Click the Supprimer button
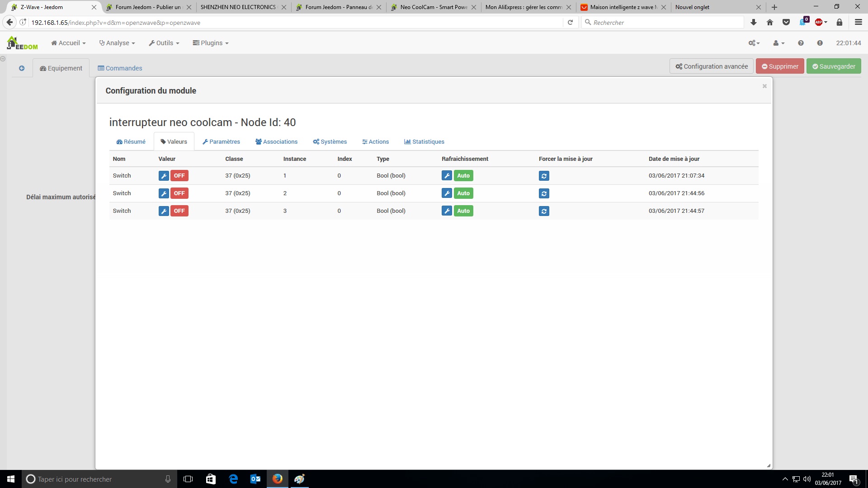Image resolution: width=868 pixels, height=488 pixels. (780, 66)
